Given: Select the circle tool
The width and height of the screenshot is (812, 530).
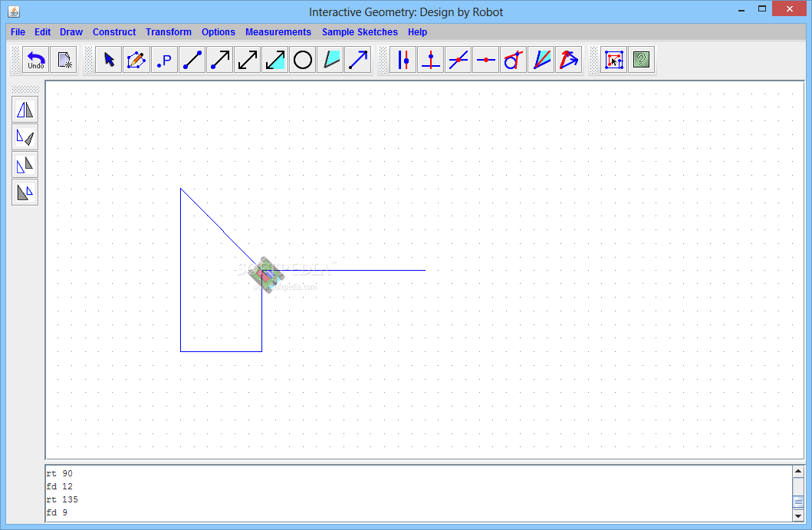Looking at the screenshot, I should tap(302, 60).
